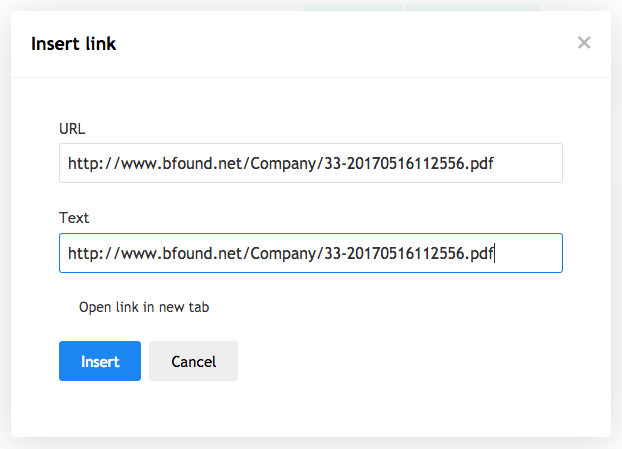The height and width of the screenshot is (449, 622).
Task: Click inside the field under URL
Action: point(311,163)
